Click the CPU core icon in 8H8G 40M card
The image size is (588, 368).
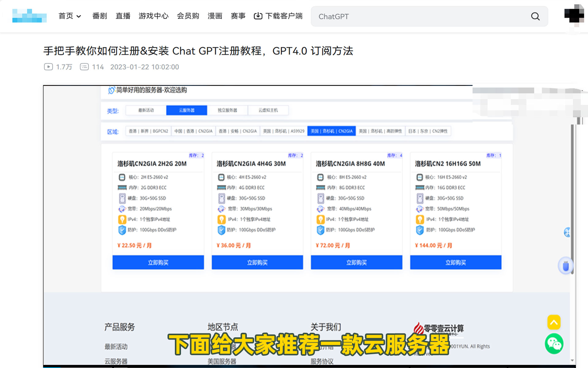(320, 177)
